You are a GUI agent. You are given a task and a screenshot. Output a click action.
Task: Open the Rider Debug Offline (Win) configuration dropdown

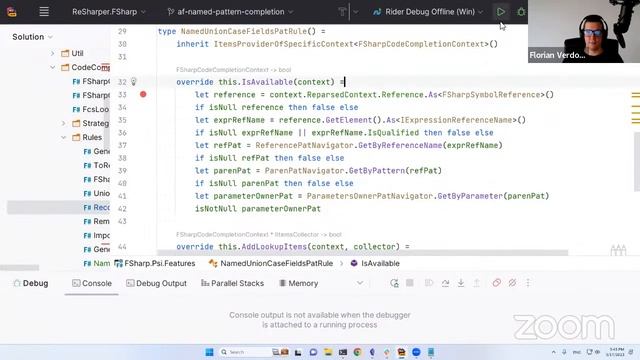coord(428,12)
